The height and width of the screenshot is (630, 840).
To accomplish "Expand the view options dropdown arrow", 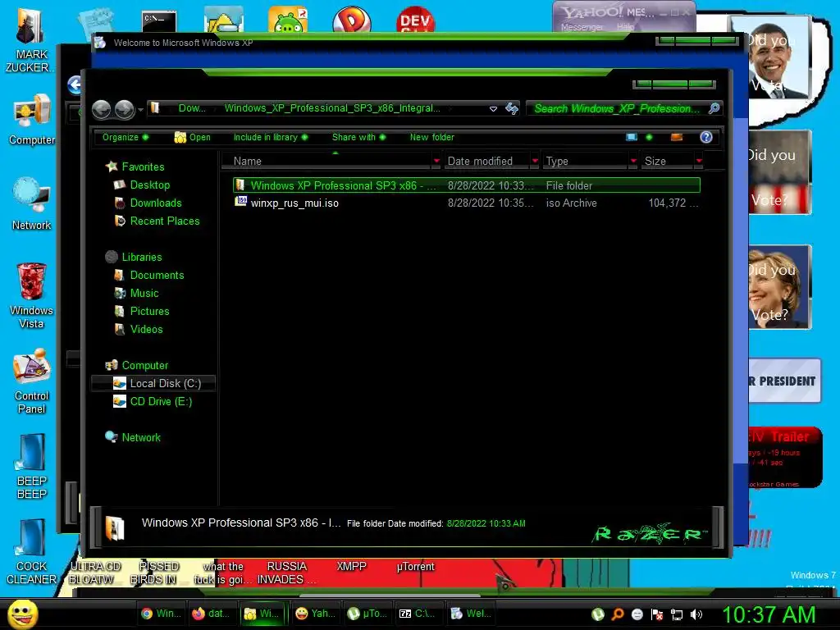I will (x=650, y=137).
